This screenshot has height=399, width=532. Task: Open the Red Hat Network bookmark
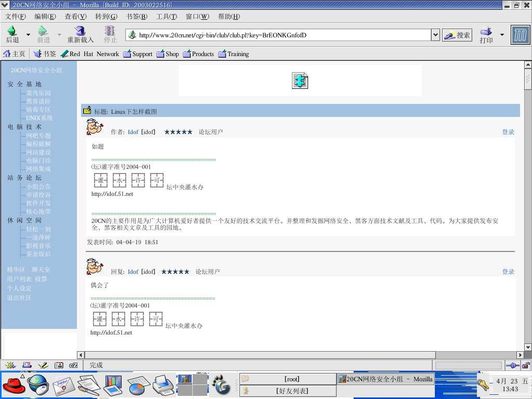pyautogui.click(x=90, y=54)
